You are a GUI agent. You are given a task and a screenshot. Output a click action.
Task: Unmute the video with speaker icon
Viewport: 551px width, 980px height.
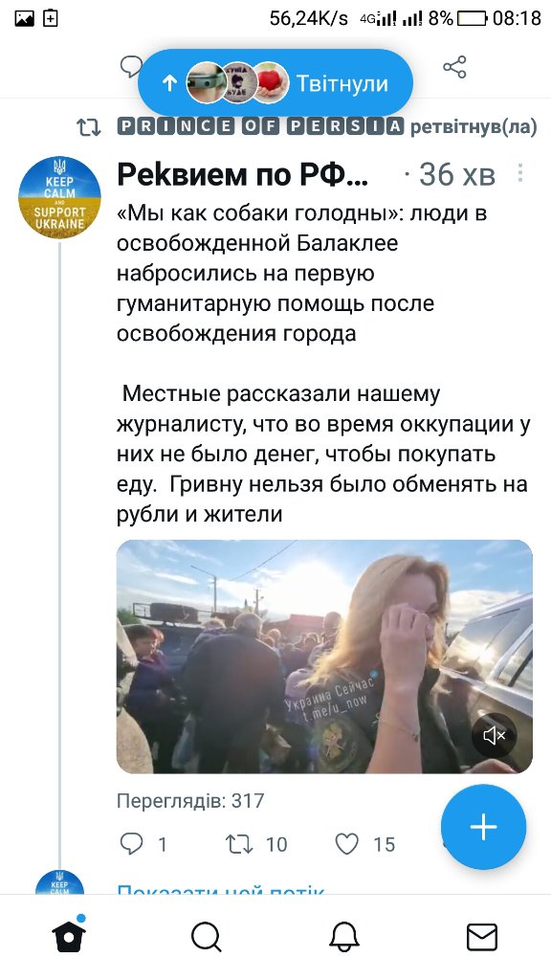[x=495, y=736]
